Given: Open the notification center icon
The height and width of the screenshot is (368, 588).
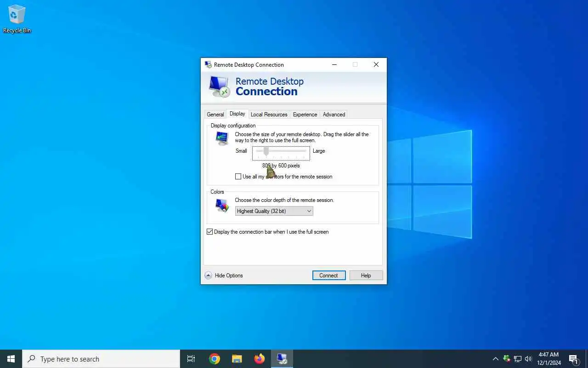Looking at the screenshot, I should 573,359.
